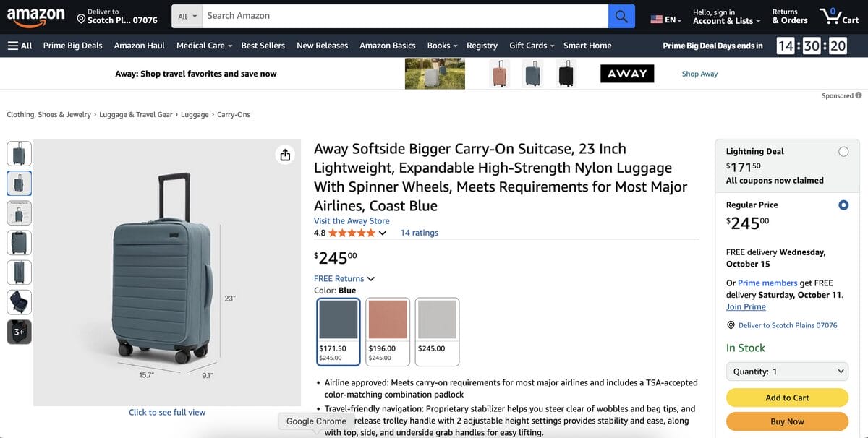Select the Regular Price radio button

pyautogui.click(x=843, y=205)
